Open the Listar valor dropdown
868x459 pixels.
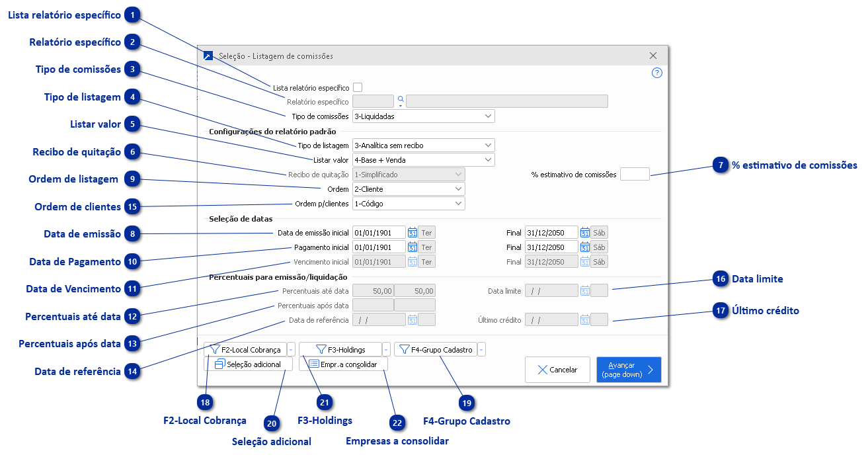tap(488, 159)
